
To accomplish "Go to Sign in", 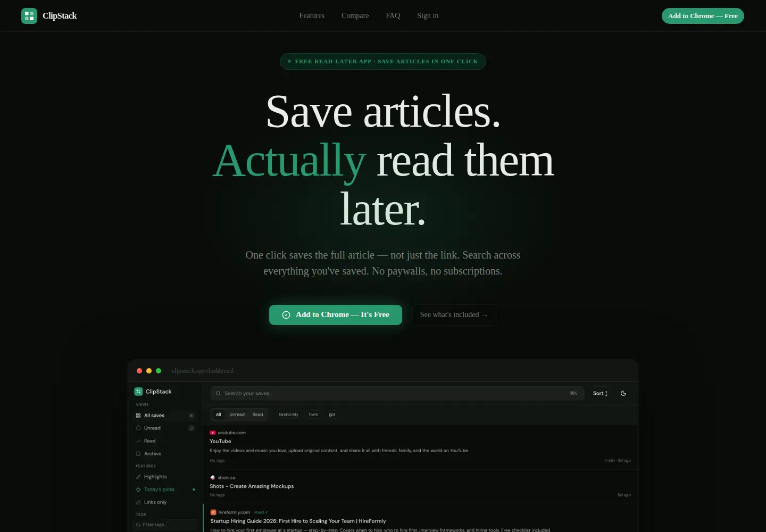I will [428, 16].
